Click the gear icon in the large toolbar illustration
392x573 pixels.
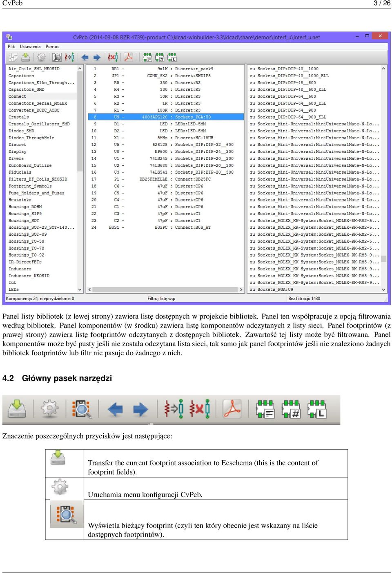pyautogui.click(x=49, y=409)
